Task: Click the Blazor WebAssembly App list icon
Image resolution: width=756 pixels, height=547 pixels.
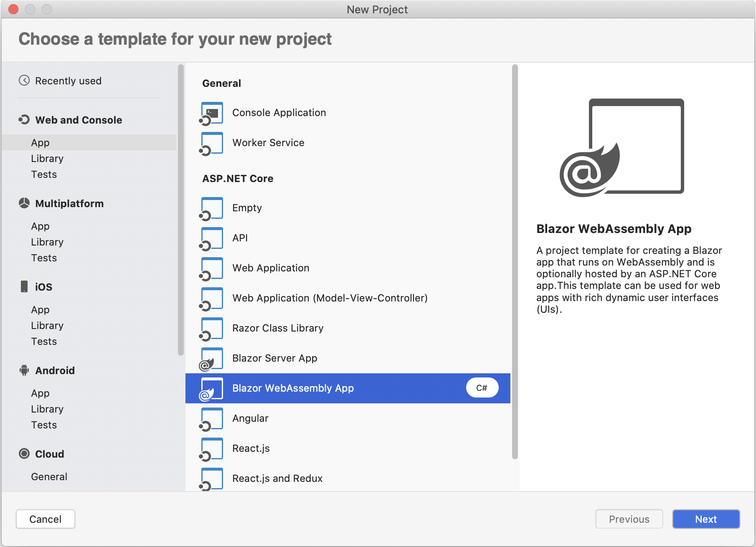Action: coord(211,389)
